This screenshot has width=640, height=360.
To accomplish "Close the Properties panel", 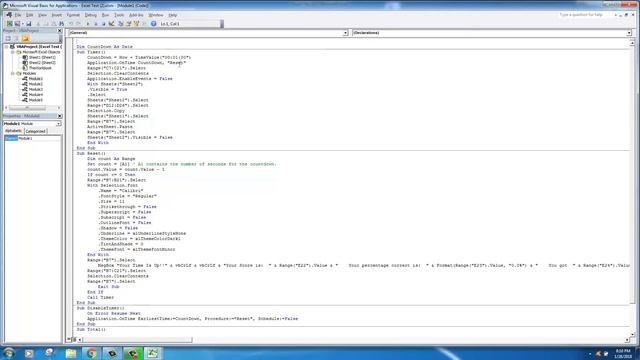I will (x=60, y=116).
